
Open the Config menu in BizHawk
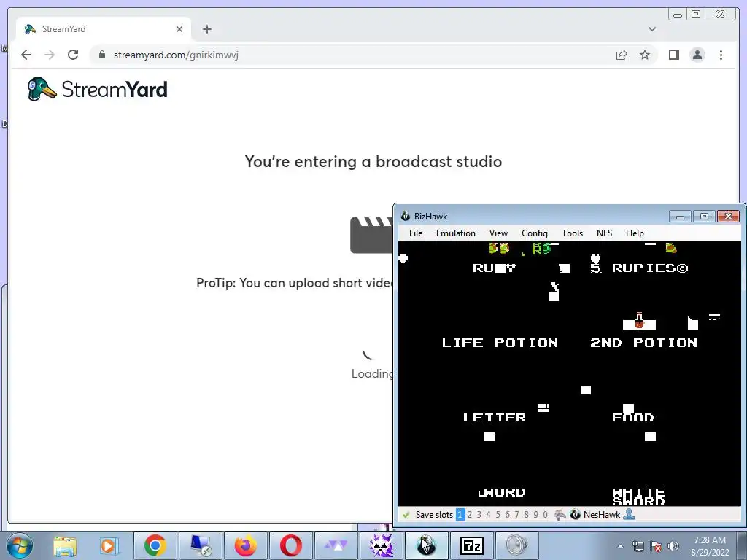pyautogui.click(x=535, y=233)
